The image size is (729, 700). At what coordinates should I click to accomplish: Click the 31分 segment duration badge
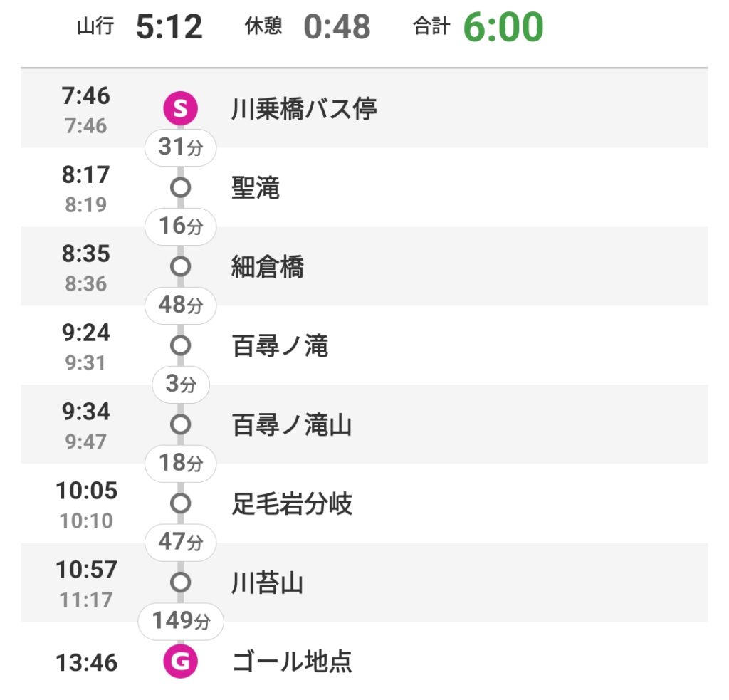180,147
